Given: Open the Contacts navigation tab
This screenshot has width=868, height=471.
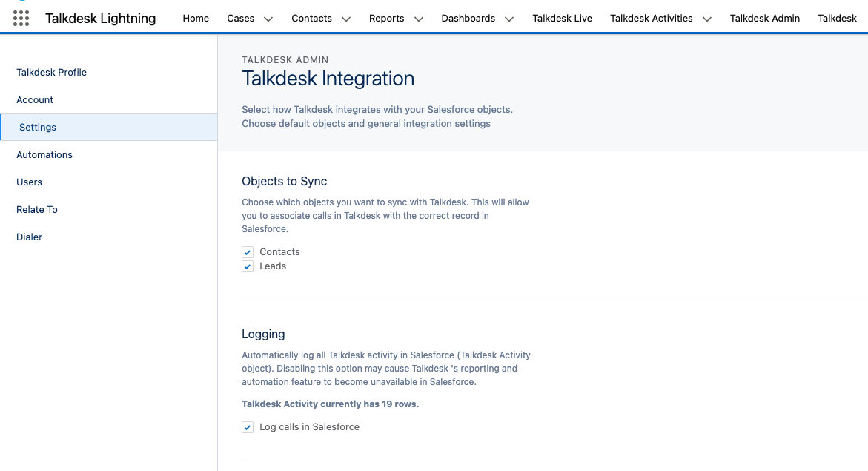Looking at the screenshot, I should point(311,19).
